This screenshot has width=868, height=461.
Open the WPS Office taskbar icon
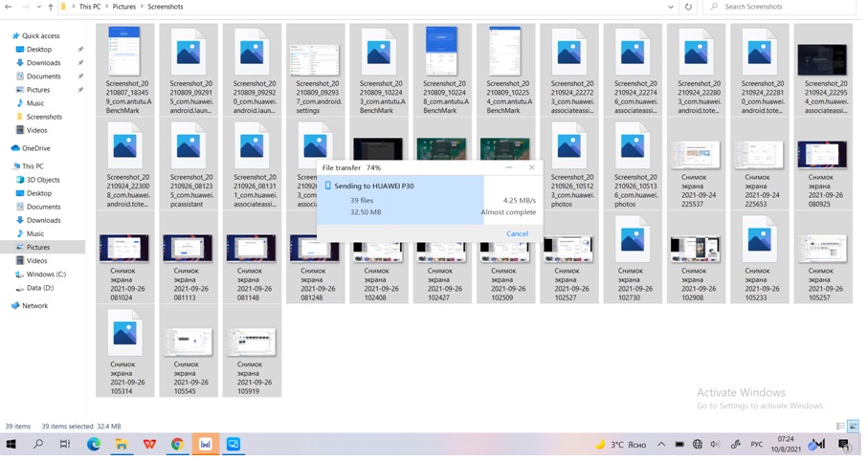pyautogui.click(x=149, y=445)
